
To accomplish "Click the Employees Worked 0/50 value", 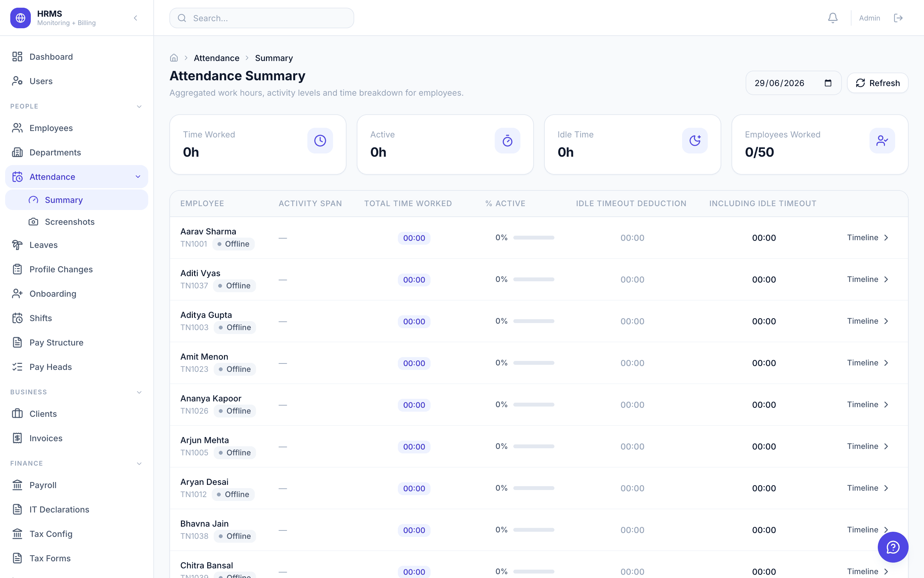I will coord(759,152).
